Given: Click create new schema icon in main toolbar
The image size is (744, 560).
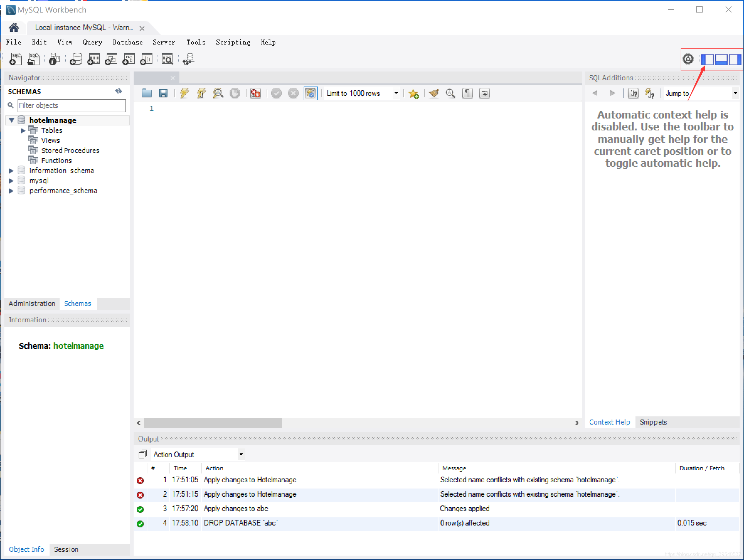Looking at the screenshot, I should 76,60.
